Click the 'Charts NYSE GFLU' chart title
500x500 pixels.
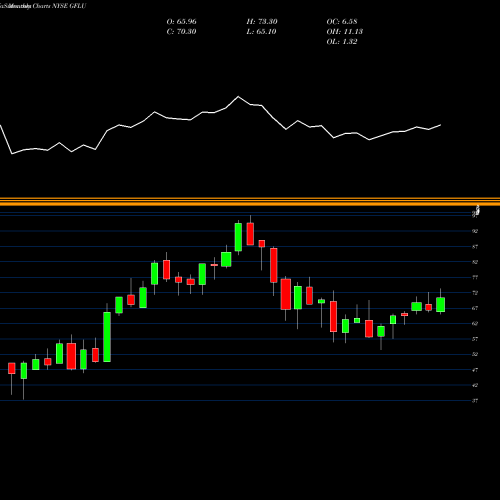[59, 6]
